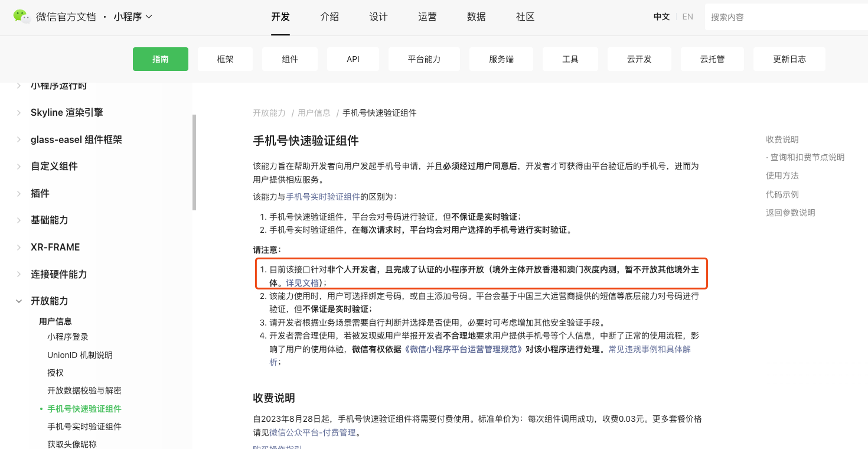Focus the 搜索内容 search field
The image size is (868, 449).
[x=787, y=17]
